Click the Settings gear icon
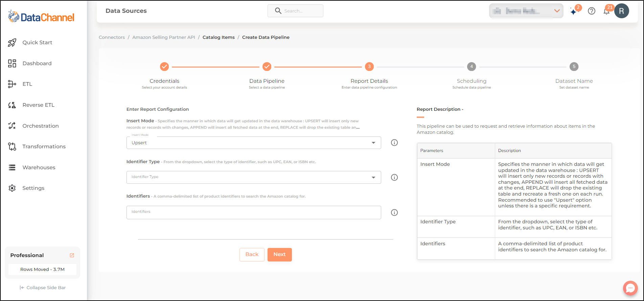The height and width of the screenshot is (301, 644). 12,188
